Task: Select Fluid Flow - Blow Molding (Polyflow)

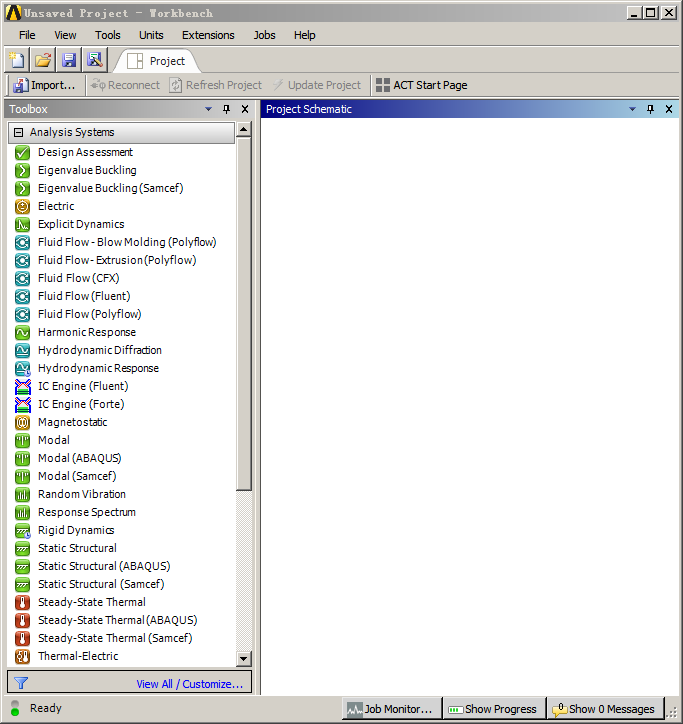Action: 127,242
